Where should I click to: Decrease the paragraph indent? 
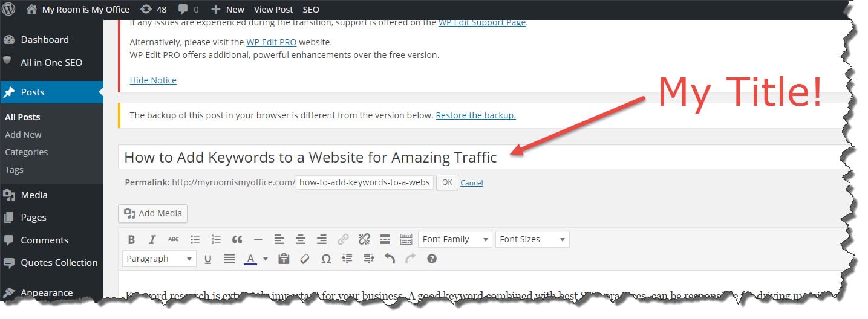pyautogui.click(x=347, y=259)
